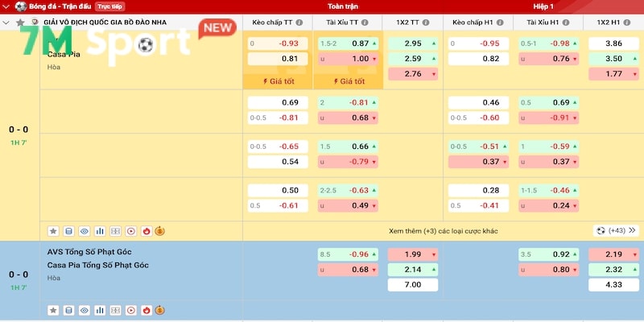Pick the 3.86 odds under 1X2 H1
644x322 pixels.
pyautogui.click(x=613, y=43)
